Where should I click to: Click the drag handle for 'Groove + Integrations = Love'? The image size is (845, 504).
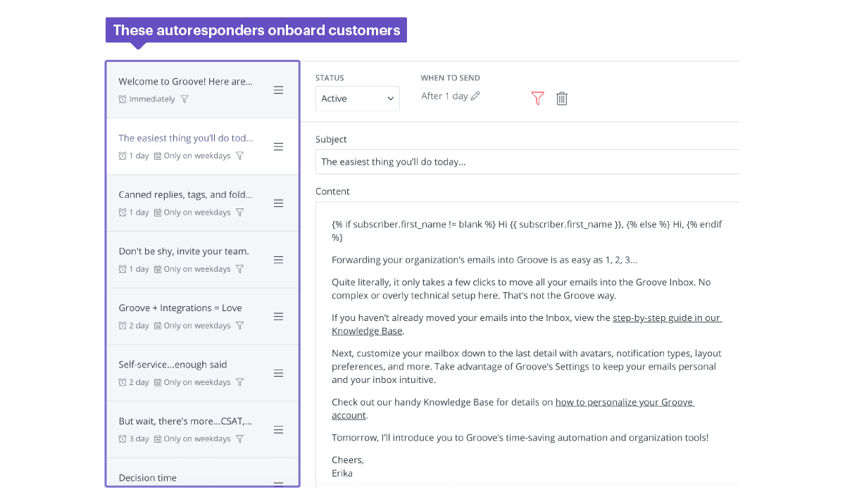[x=278, y=316]
